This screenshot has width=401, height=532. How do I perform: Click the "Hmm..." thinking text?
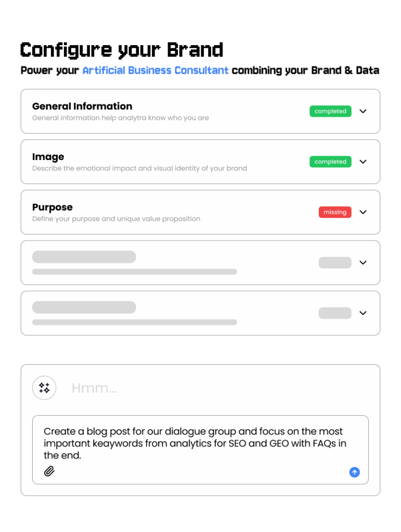[94, 388]
